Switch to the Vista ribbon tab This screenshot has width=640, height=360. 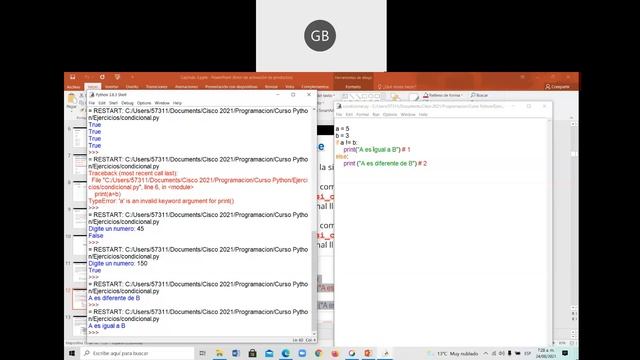(290, 87)
